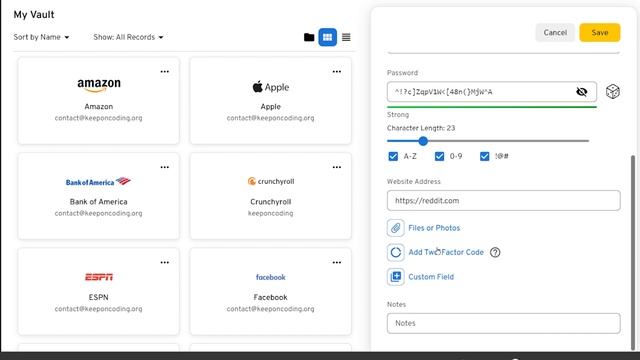The width and height of the screenshot is (640, 360).
Task: Click the Character Length slider handle
Action: [423, 141]
